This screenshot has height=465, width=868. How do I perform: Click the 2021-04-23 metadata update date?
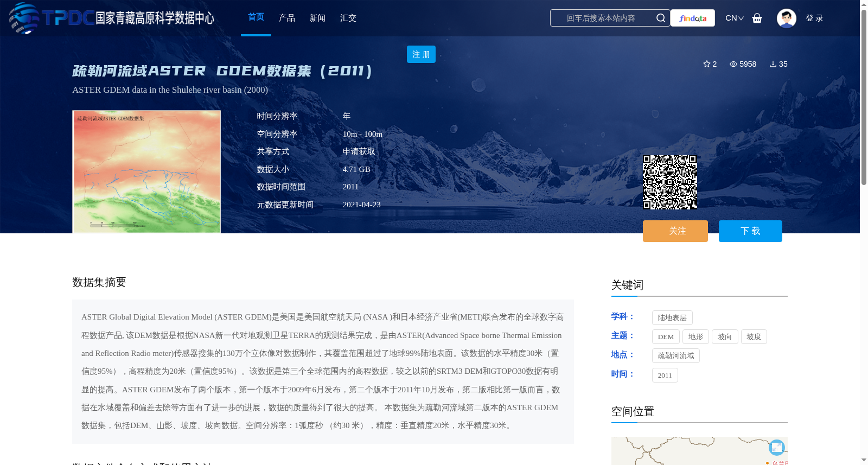(361, 205)
